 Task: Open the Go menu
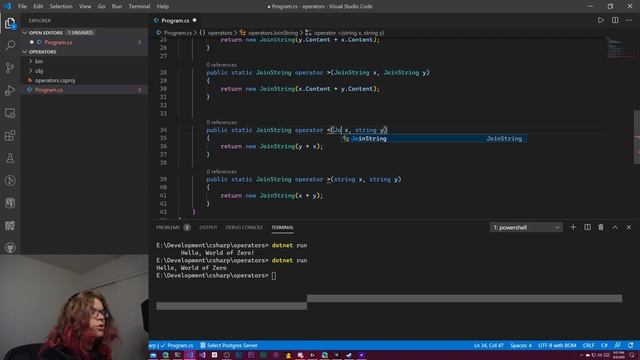tap(101, 6)
